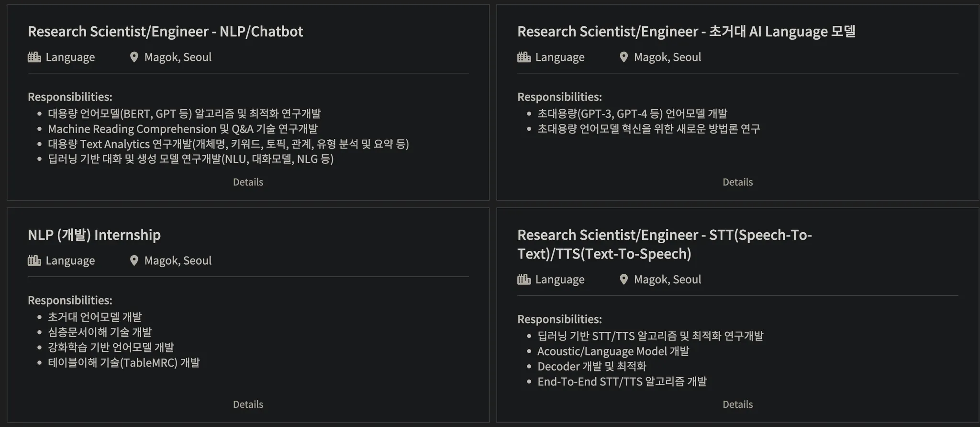980x427 pixels.
Task: Click location pin in AI Language 모델 card
Action: click(x=624, y=57)
